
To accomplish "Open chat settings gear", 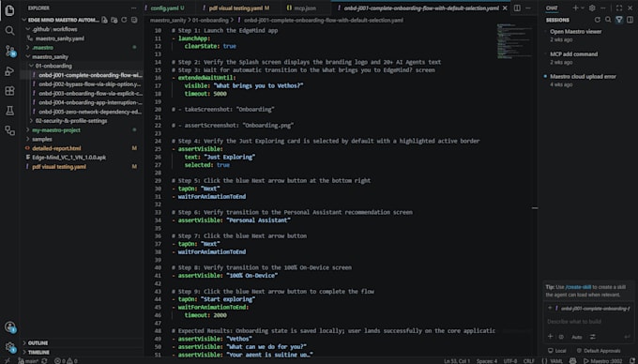I will [592, 8].
